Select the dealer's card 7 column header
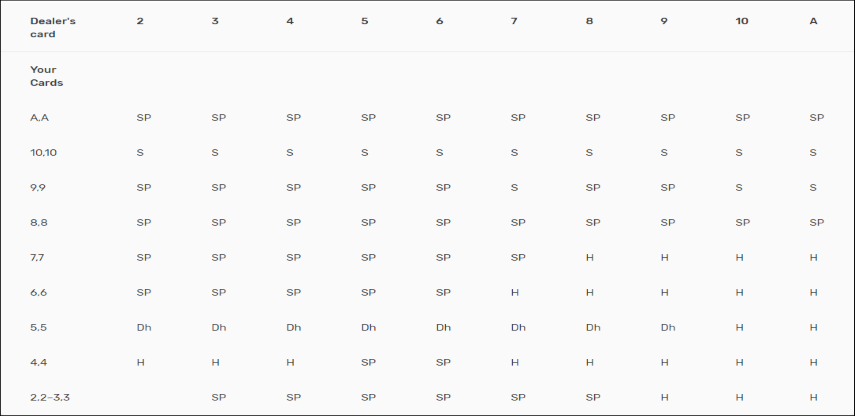The height and width of the screenshot is (416, 855). coord(514,21)
